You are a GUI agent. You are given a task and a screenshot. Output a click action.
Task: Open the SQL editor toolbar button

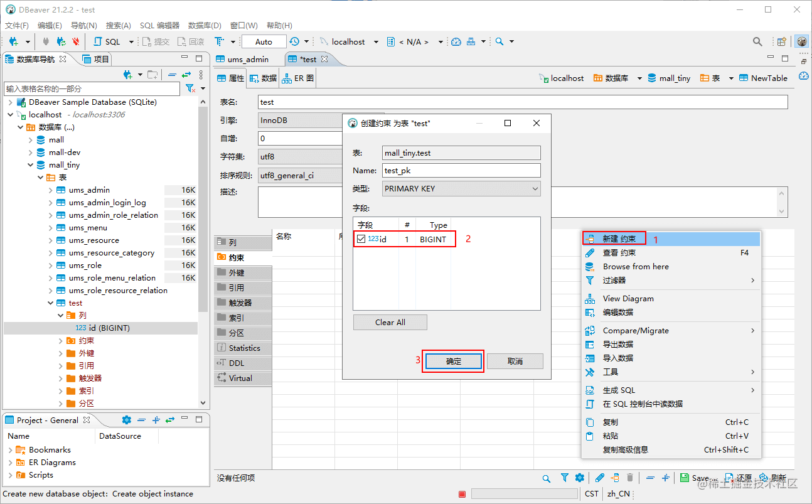tap(107, 42)
